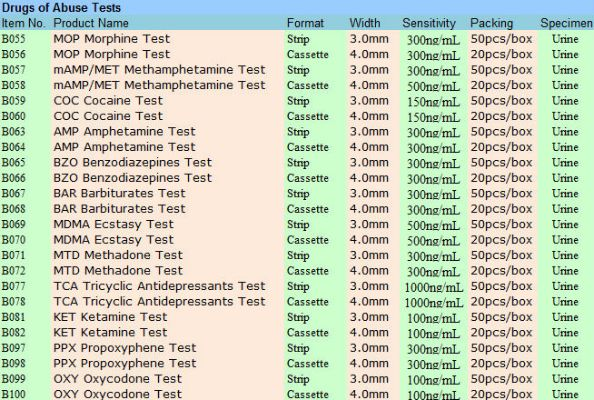Select item number B082
The image size is (594, 400).
[x=13, y=333]
